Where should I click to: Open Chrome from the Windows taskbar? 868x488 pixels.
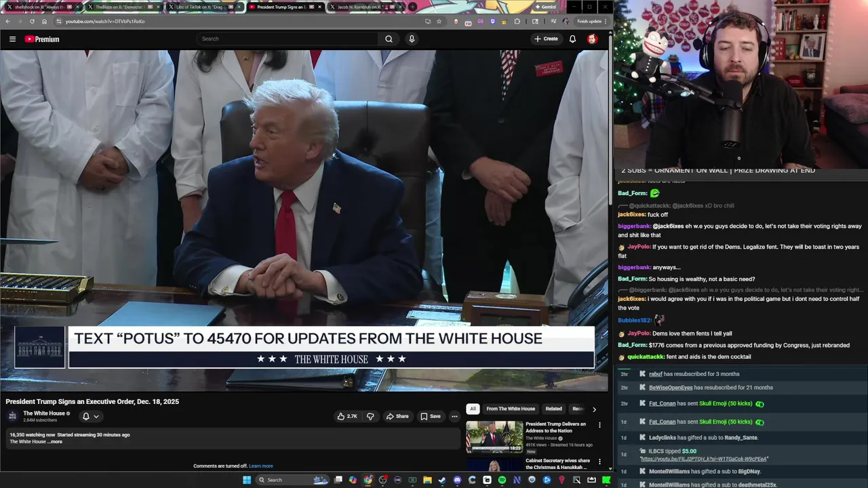tap(368, 480)
